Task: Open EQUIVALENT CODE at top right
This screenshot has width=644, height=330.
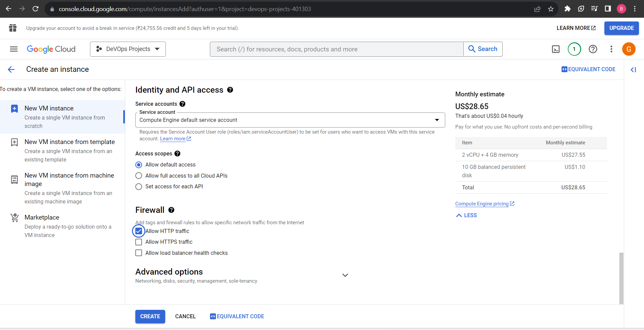Action: pyautogui.click(x=589, y=69)
